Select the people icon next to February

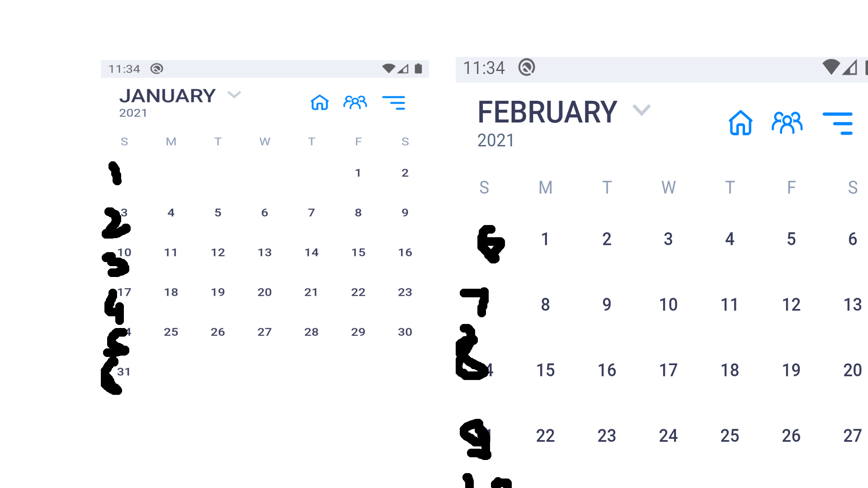[787, 122]
